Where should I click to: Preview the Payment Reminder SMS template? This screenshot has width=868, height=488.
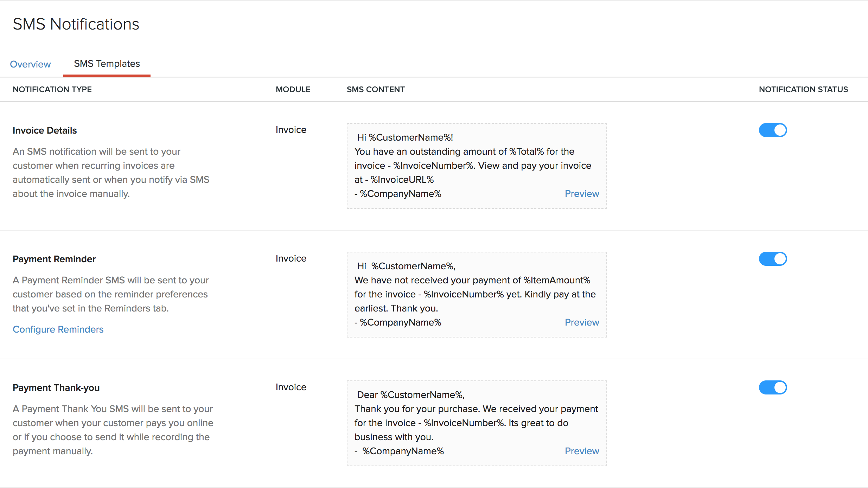coord(582,322)
